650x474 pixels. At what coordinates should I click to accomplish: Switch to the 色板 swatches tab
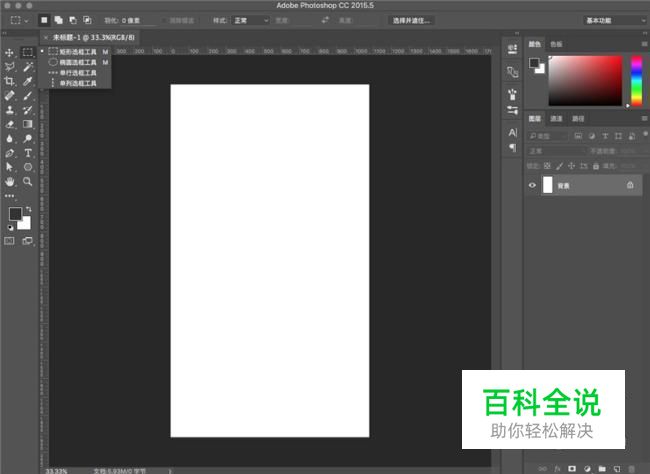click(x=555, y=44)
